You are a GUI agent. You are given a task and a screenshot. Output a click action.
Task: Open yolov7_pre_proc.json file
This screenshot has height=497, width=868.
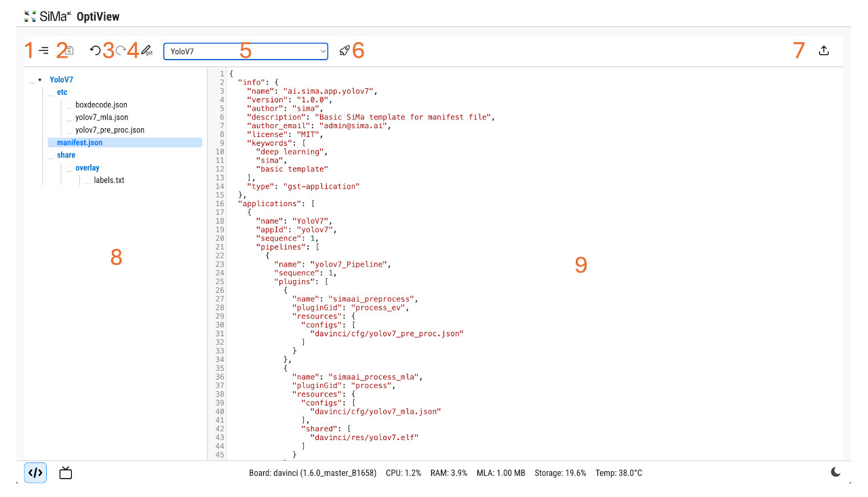click(109, 130)
